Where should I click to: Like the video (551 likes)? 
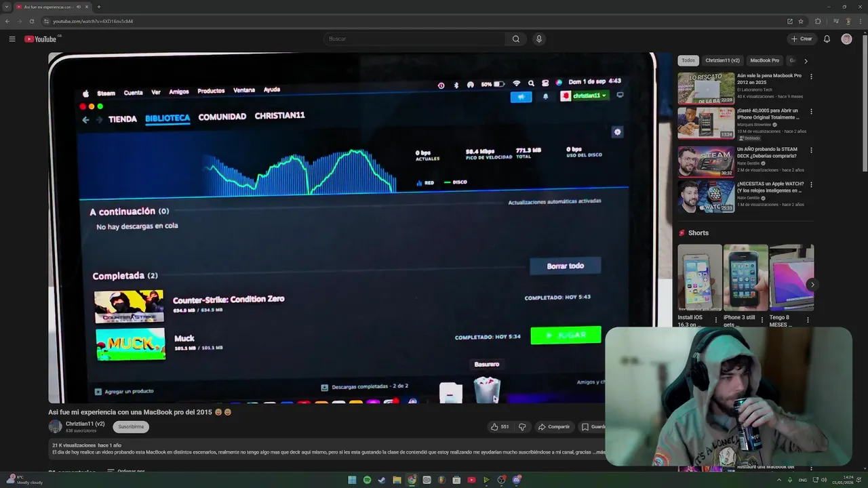click(500, 427)
